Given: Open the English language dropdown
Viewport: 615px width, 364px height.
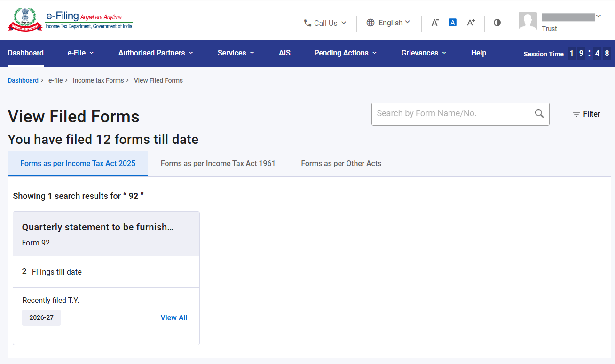Looking at the screenshot, I should tap(388, 23).
